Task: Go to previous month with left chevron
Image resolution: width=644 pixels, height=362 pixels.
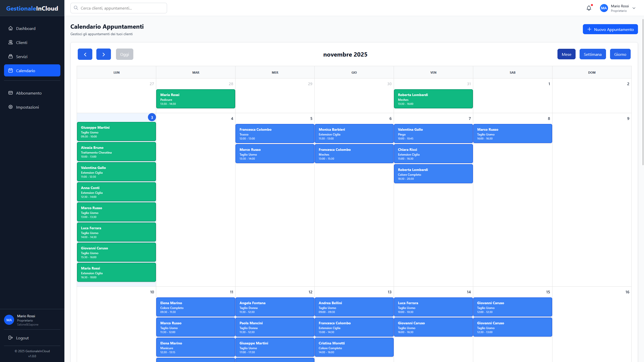Action: [85, 54]
